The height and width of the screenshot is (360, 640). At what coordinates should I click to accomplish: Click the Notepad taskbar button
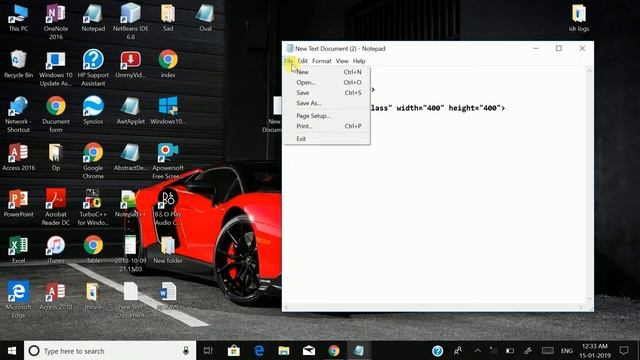pyautogui.click(x=359, y=351)
